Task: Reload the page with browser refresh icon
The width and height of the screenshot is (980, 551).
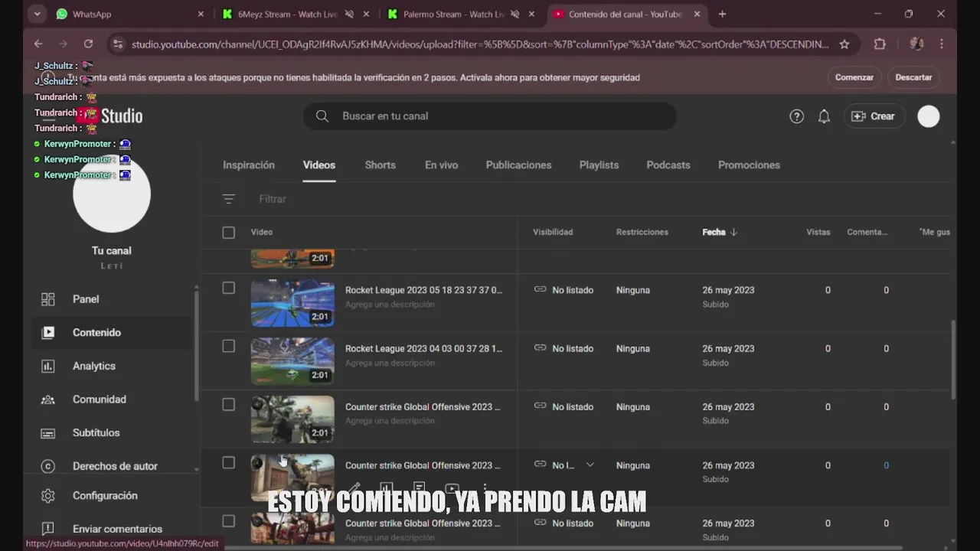Action: 88,44
